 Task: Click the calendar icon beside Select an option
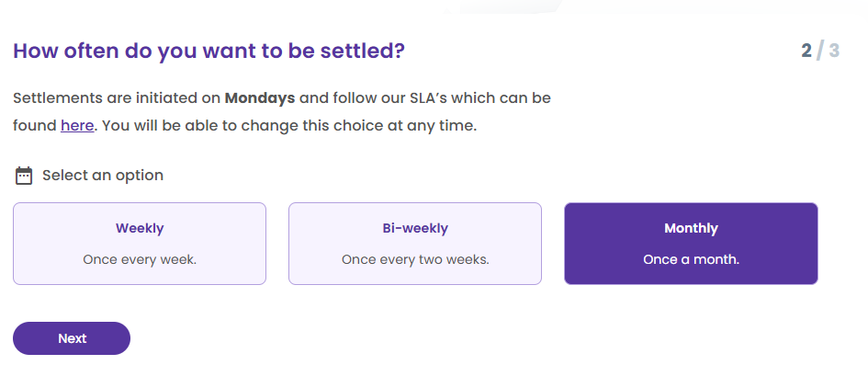pos(23,176)
